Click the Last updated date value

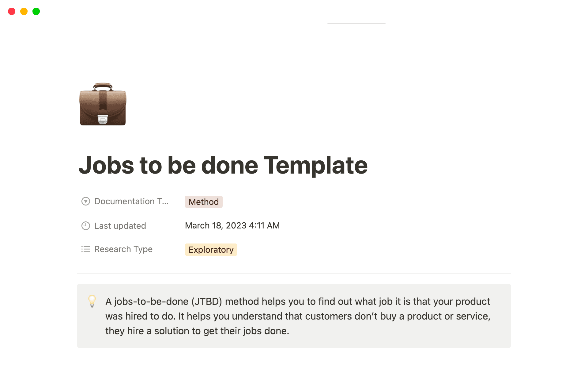232,225
